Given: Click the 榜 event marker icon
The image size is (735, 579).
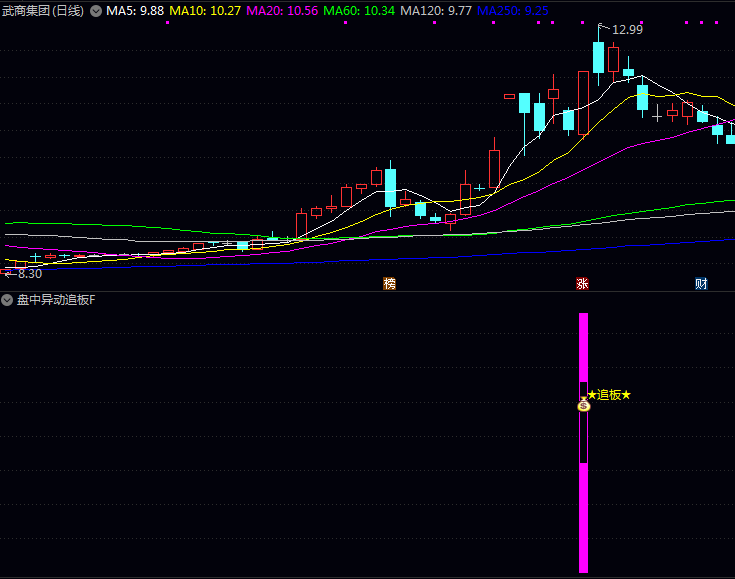Looking at the screenshot, I should tap(389, 284).
